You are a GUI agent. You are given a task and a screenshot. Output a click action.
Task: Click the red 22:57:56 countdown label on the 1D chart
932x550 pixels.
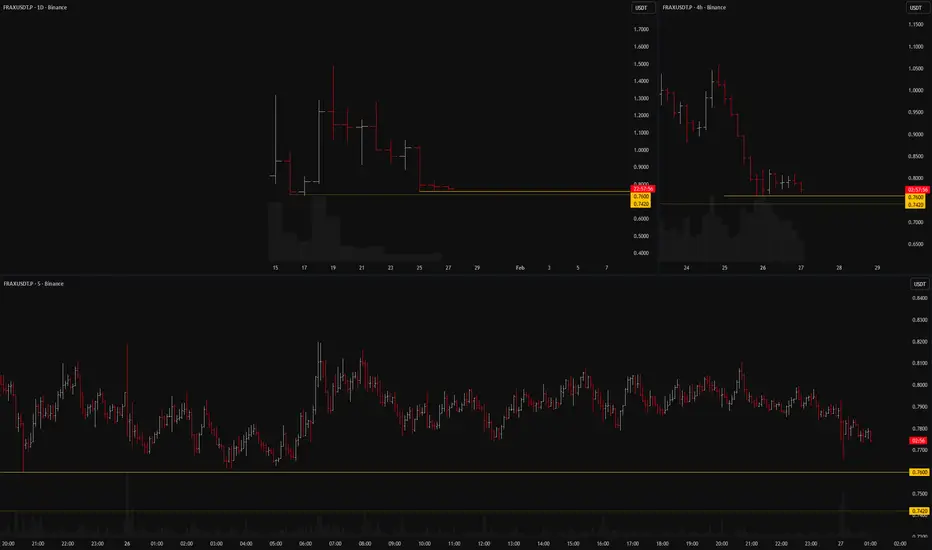pyautogui.click(x=643, y=189)
